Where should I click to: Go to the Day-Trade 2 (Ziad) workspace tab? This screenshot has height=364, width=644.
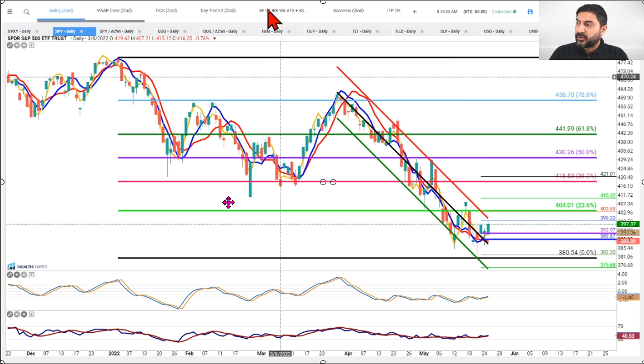218,11
